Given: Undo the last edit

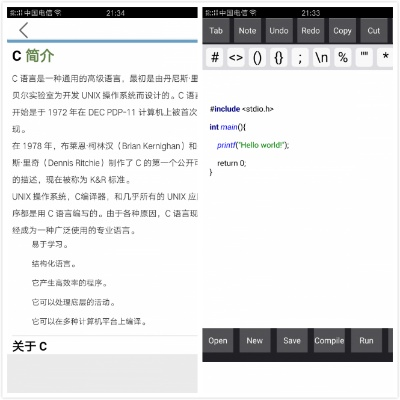Looking at the screenshot, I should click(x=279, y=31).
